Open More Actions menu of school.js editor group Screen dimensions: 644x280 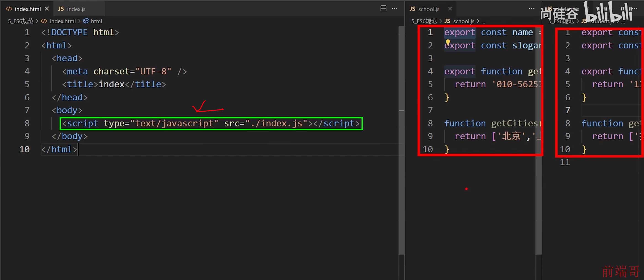coord(531,8)
